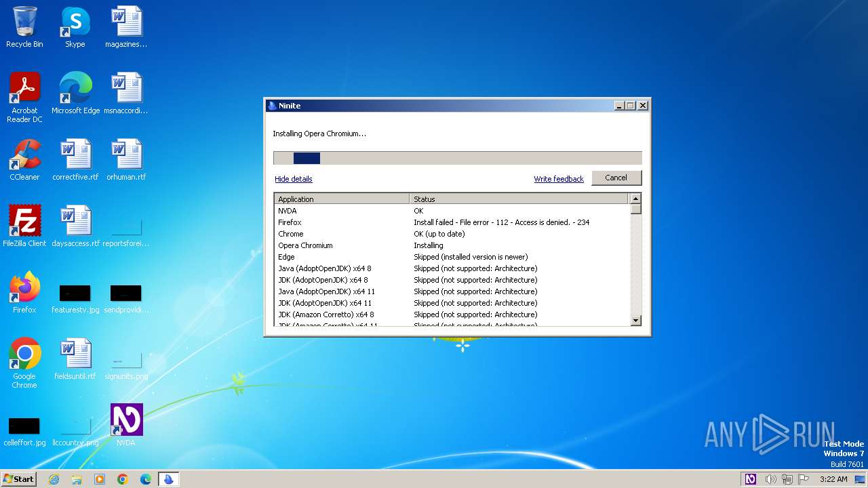Maximize the Ninite window
The height and width of the screenshot is (488, 868).
click(x=631, y=106)
